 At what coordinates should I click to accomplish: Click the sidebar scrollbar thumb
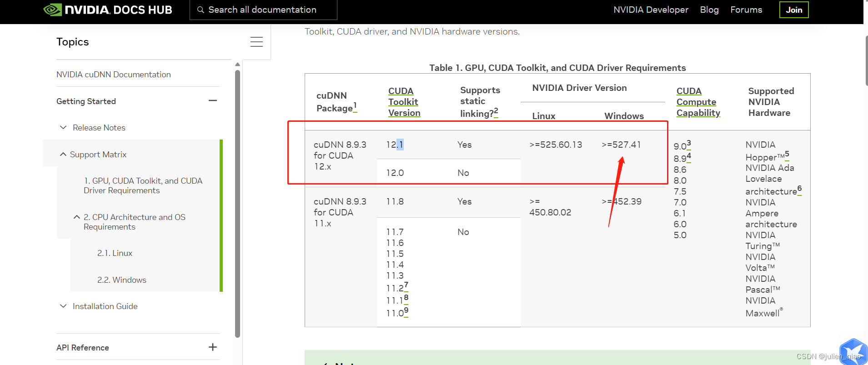pyautogui.click(x=237, y=204)
